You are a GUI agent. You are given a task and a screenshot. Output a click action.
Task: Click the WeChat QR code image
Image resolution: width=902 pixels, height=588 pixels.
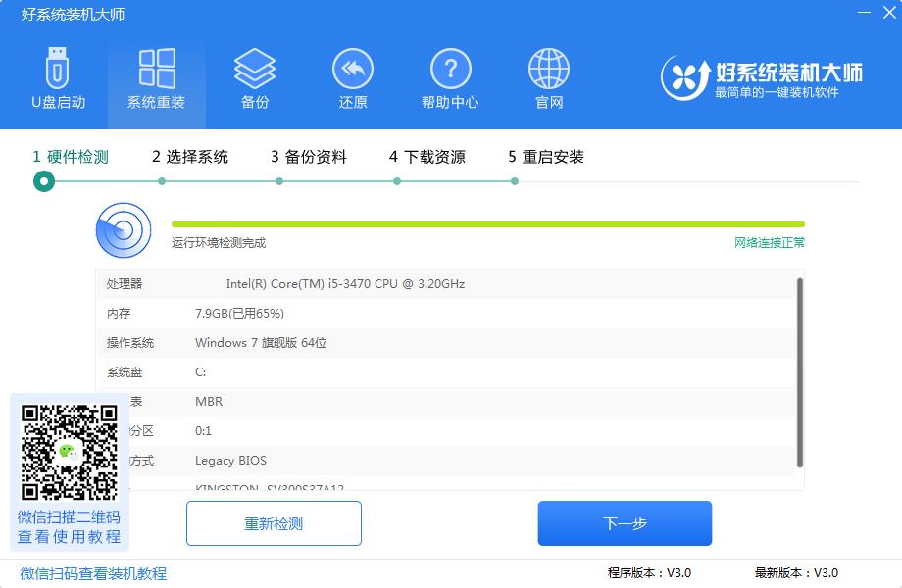70,452
